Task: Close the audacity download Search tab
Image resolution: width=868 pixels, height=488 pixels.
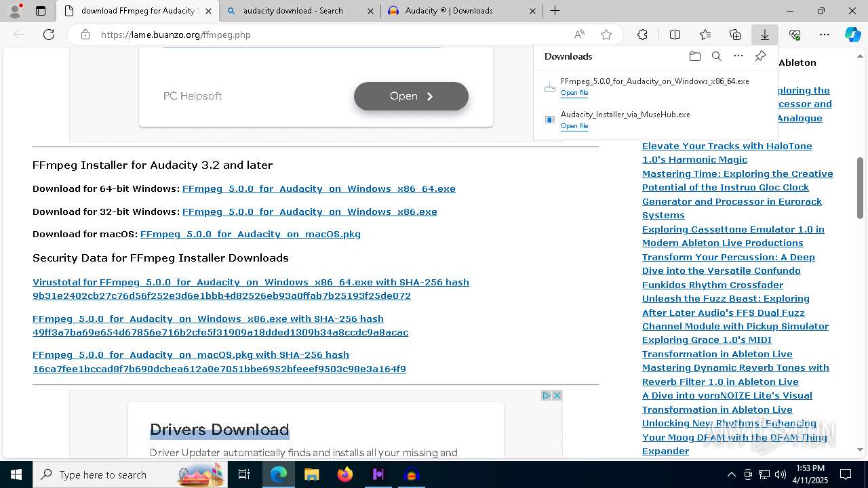Action: point(370,11)
